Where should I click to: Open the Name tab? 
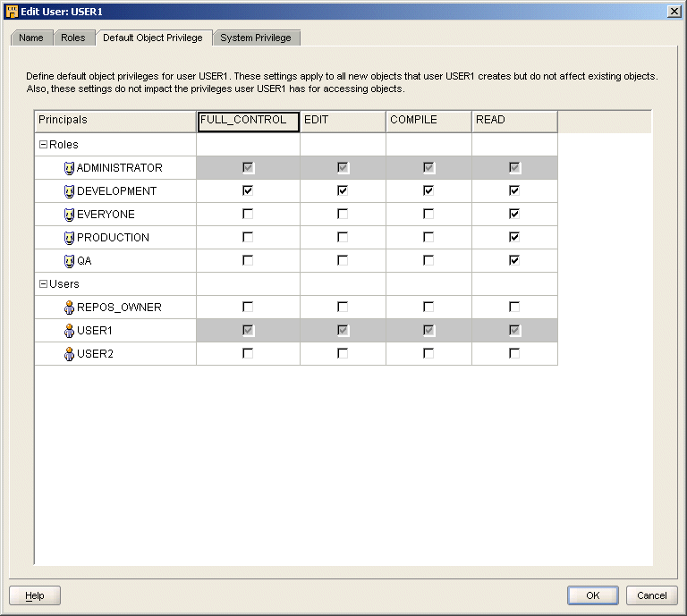pyautogui.click(x=31, y=38)
